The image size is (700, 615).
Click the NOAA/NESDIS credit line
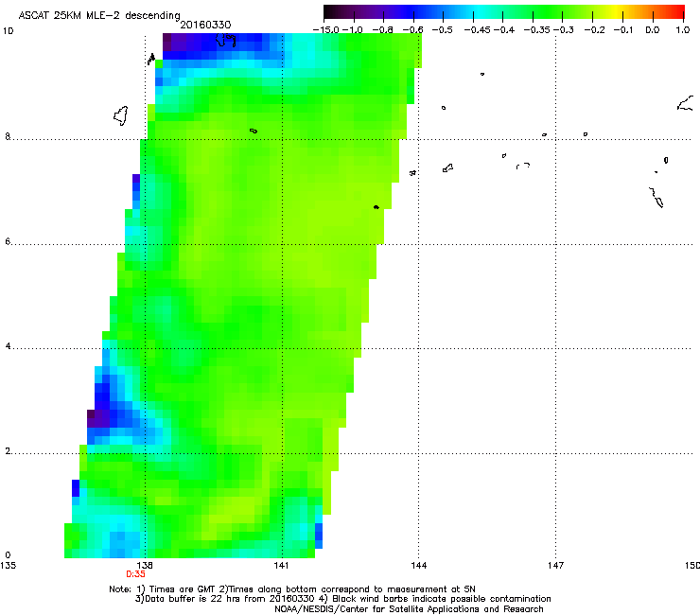pyautogui.click(x=409, y=609)
